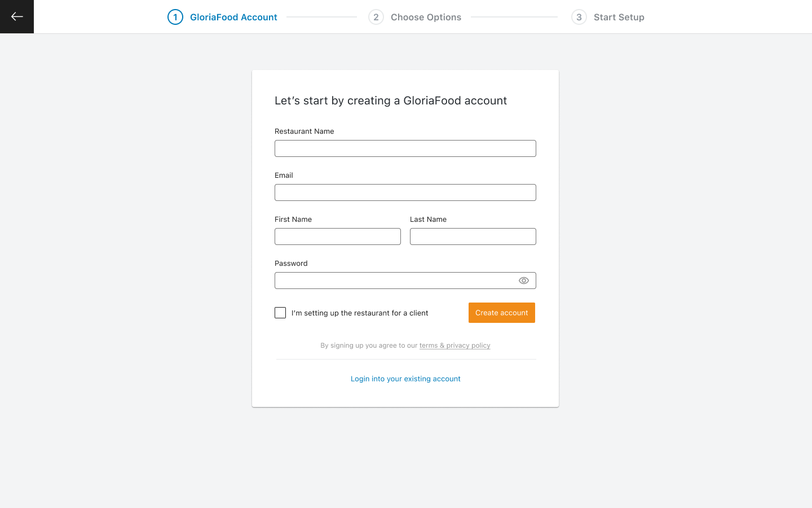This screenshot has width=812, height=508.
Task: Click into the Email input field
Action: point(405,192)
